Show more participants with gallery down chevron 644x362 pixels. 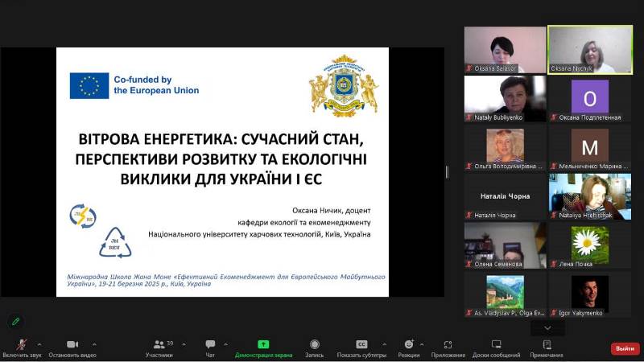tap(547, 328)
